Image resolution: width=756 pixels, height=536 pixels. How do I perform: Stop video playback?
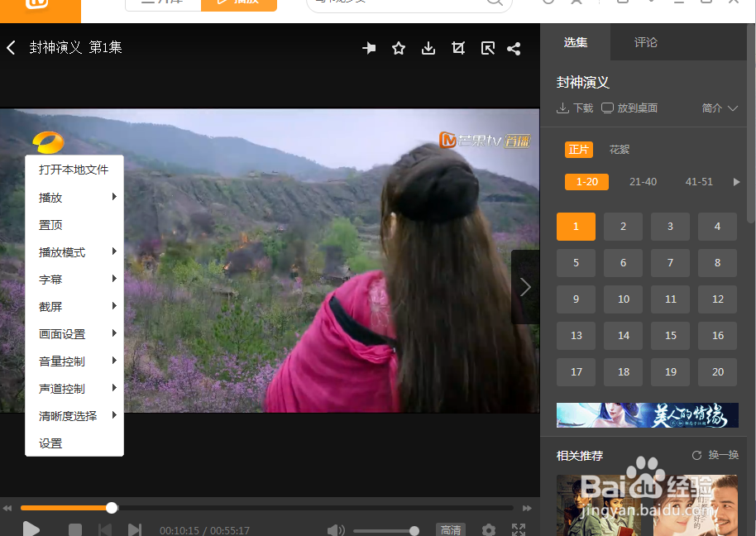coord(75,530)
